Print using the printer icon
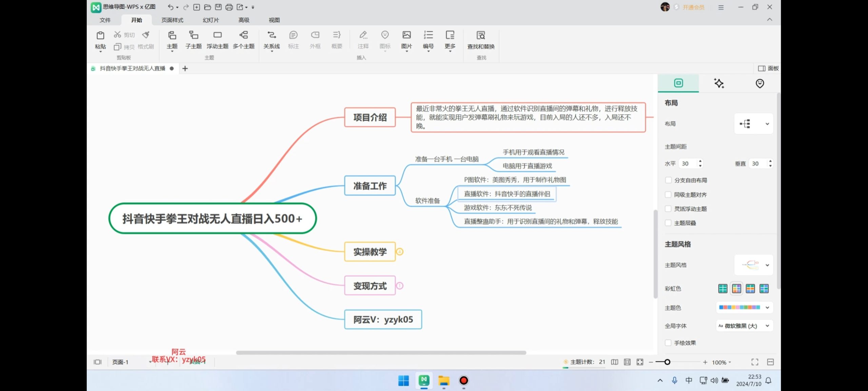Screen dimensions: 868x391 (x=229, y=7)
